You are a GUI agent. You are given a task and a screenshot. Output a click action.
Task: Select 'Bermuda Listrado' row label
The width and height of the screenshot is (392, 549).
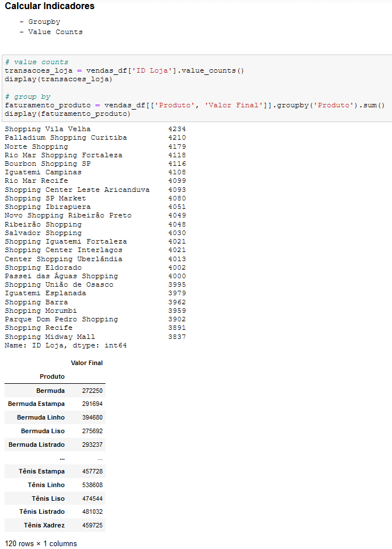[x=37, y=445]
